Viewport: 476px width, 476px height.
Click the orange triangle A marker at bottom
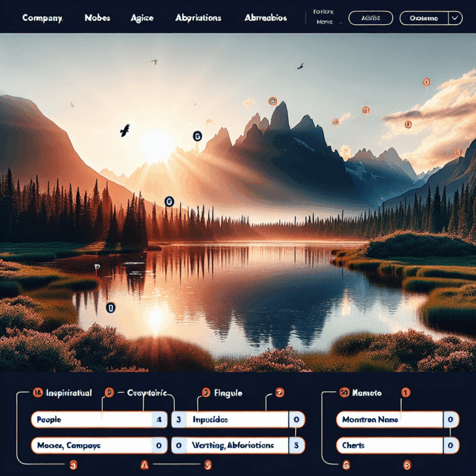pyautogui.click(x=144, y=464)
